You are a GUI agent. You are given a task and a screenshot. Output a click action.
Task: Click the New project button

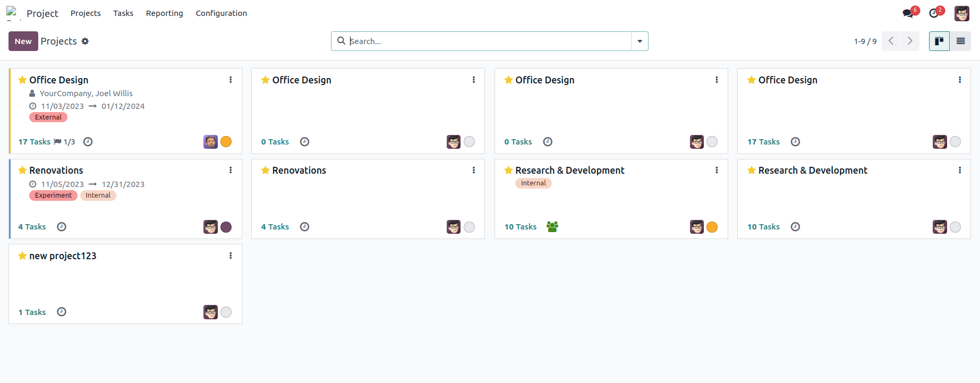pyautogui.click(x=23, y=41)
